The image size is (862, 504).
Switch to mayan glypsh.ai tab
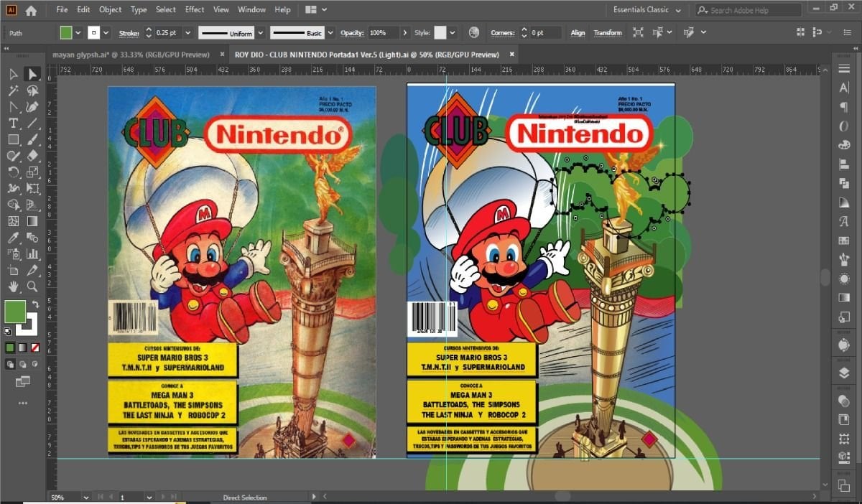click(131, 55)
